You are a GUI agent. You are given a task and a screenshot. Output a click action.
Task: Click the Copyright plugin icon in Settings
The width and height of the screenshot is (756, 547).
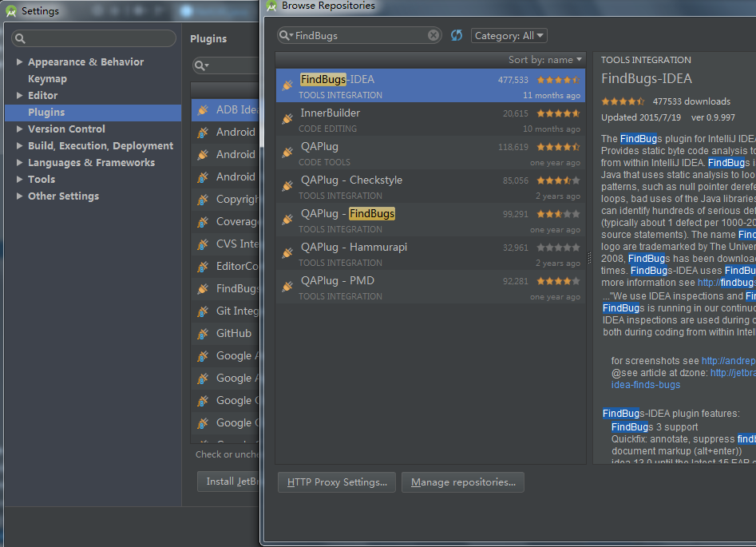(203, 199)
